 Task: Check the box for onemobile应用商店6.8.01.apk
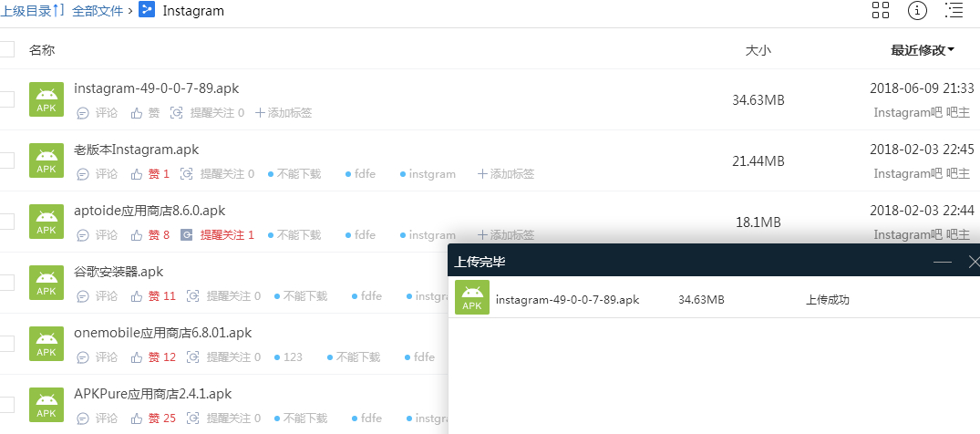pos(6,344)
